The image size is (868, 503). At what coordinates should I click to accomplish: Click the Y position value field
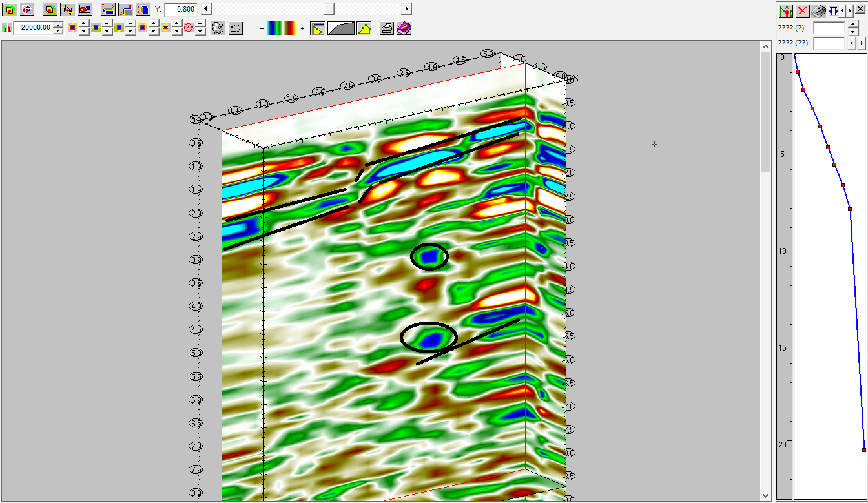[x=181, y=9]
